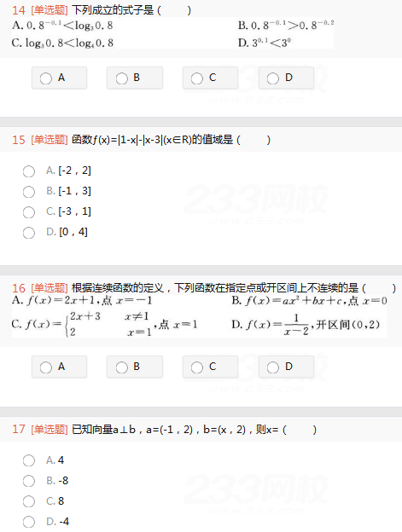The width and height of the screenshot is (402, 532).
Task: Click the question 14 title text
Action: click(x=131, y=10)
